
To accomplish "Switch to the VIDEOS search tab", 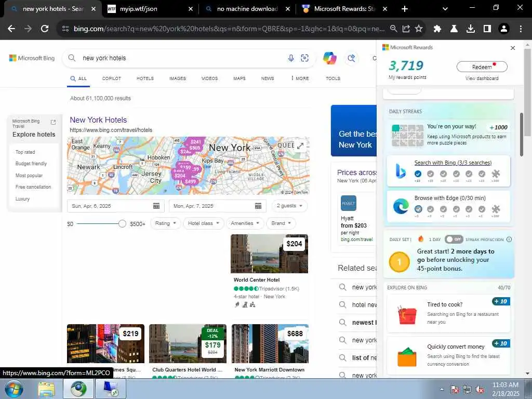I will [x=210, y=78].
